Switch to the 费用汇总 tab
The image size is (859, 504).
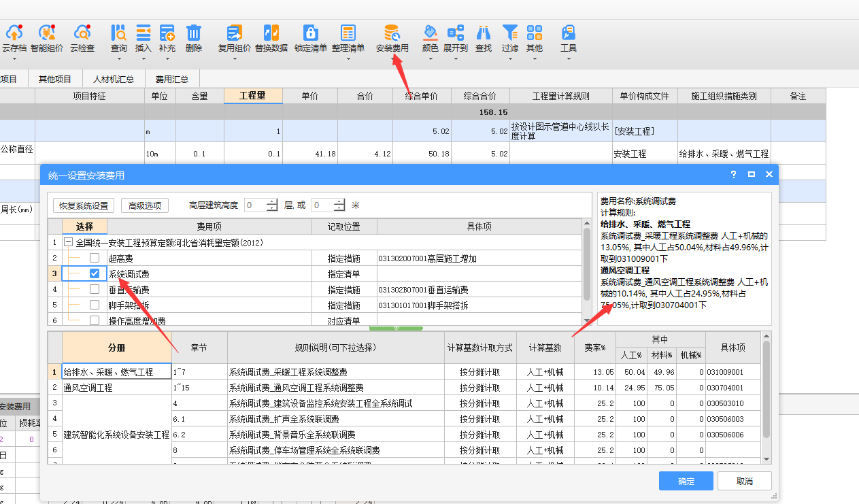click(172, 79)
